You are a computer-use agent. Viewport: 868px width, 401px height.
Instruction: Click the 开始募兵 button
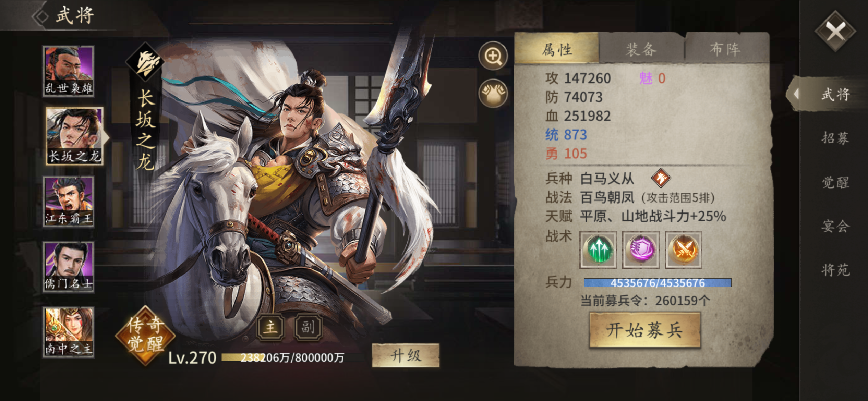644,330
